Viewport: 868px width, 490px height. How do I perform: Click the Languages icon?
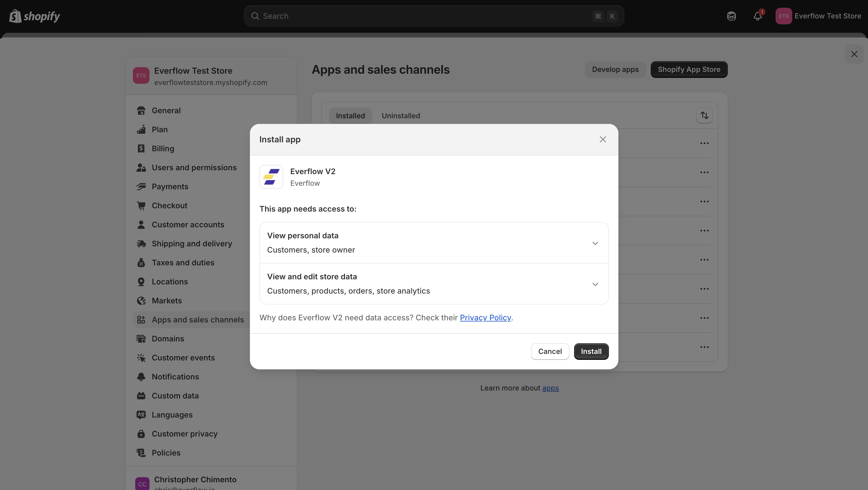pyautogui.click(x=141, y=415)
